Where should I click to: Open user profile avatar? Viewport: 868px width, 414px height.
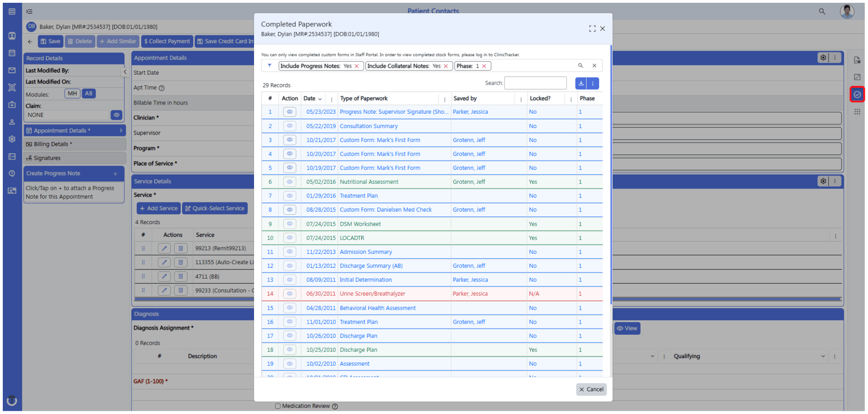click(x=847, y=11)
